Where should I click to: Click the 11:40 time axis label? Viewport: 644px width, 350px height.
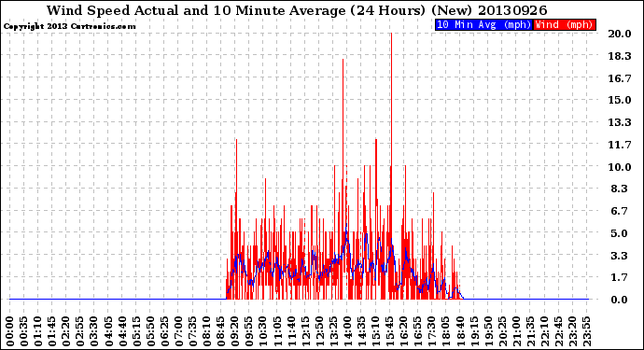point(291,331)
